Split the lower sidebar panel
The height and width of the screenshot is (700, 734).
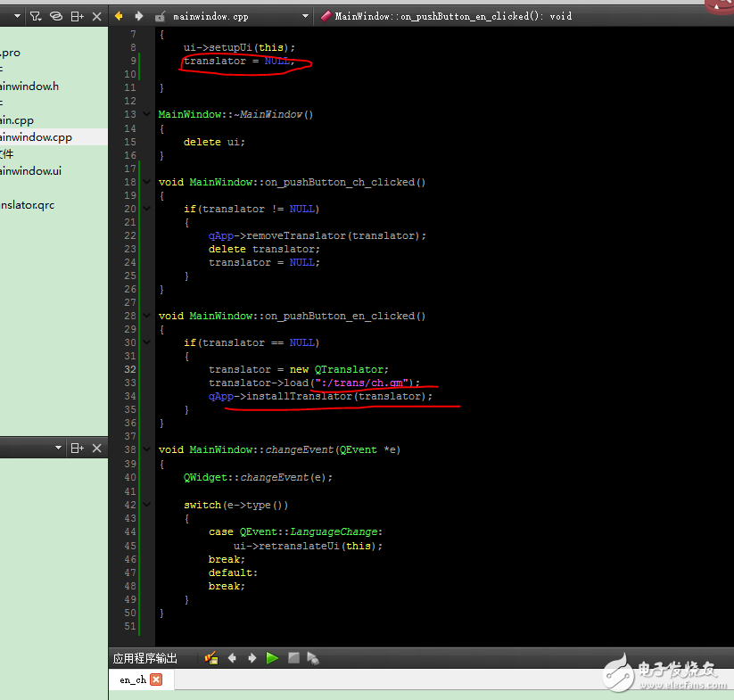pos(78,448)
